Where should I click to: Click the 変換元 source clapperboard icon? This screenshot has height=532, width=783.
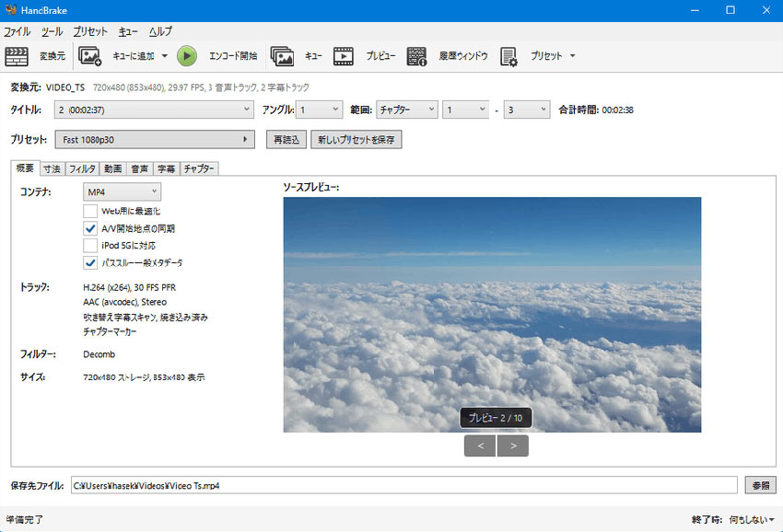tap(17, 56)
